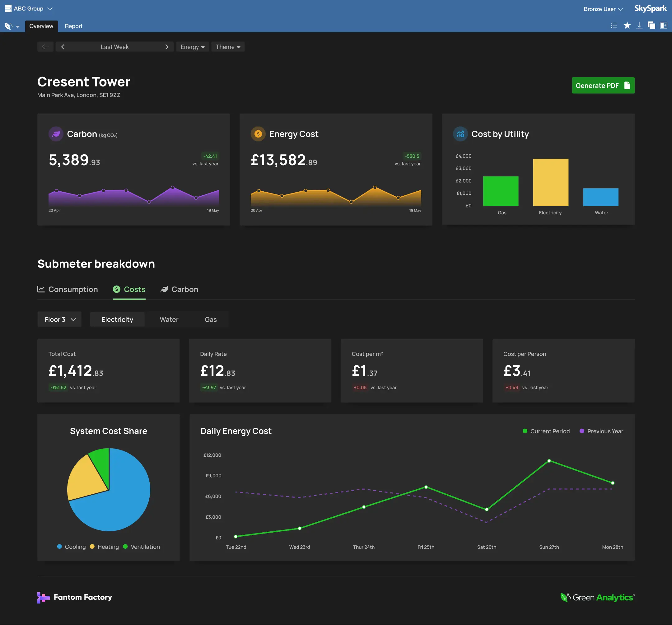Image resolution: width=672 pixels, height=625 pixels.
Task: Click the Fantom Factory logo
Action: click(75, 597)
